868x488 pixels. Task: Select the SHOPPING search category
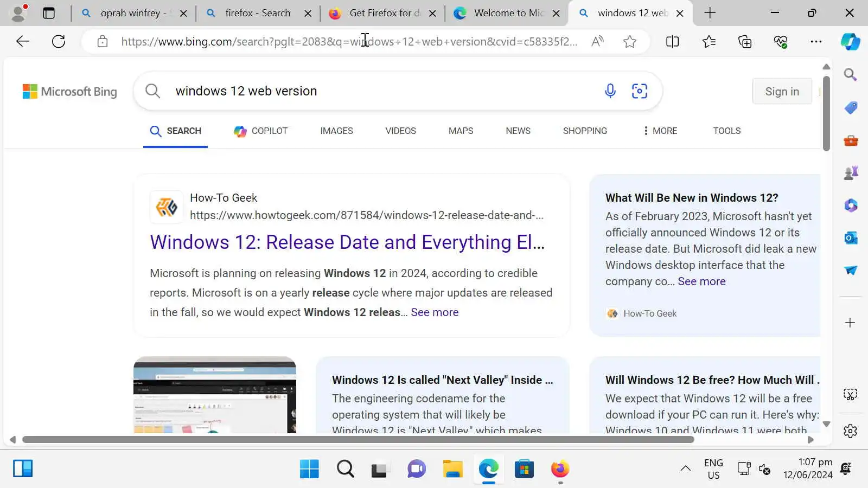pos(585,131)
